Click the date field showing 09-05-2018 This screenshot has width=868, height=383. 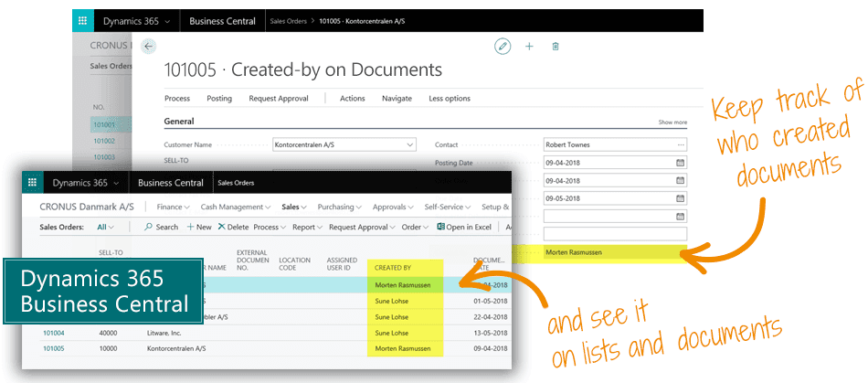point(615,198)
